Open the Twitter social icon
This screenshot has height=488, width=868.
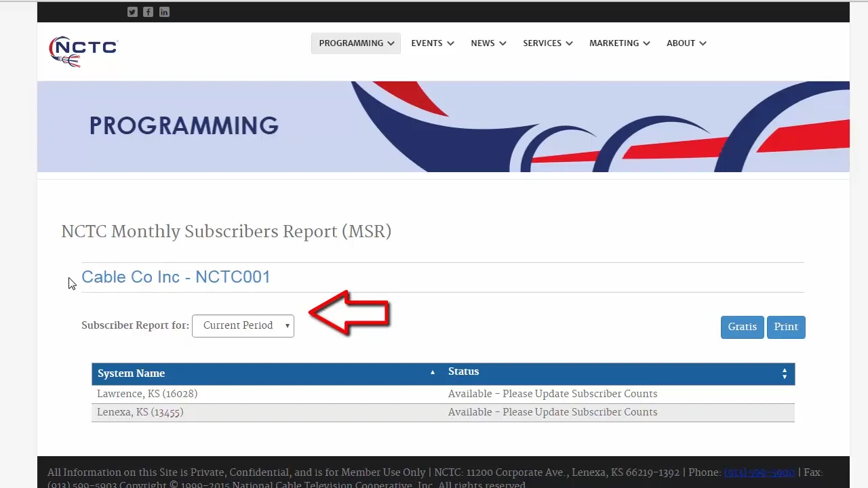(x=132, y=12)
